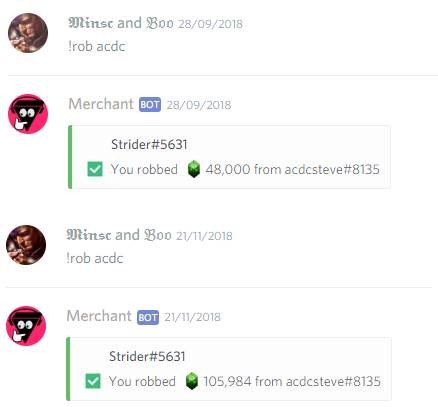Click Merchant bot avatar dated 28/09/2018
Image resolution: width=438 pixels, height=407 pixels.
[28, 114]
